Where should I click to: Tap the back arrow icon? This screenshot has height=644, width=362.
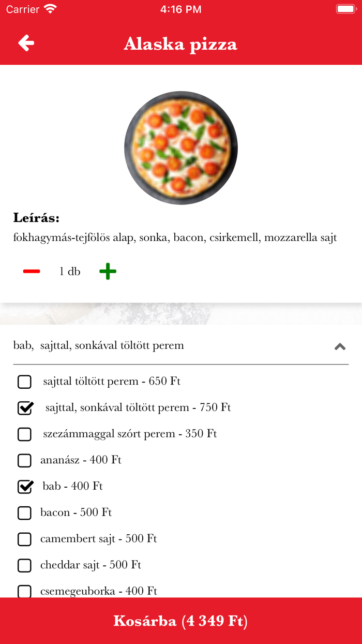(x=26, y=43)
